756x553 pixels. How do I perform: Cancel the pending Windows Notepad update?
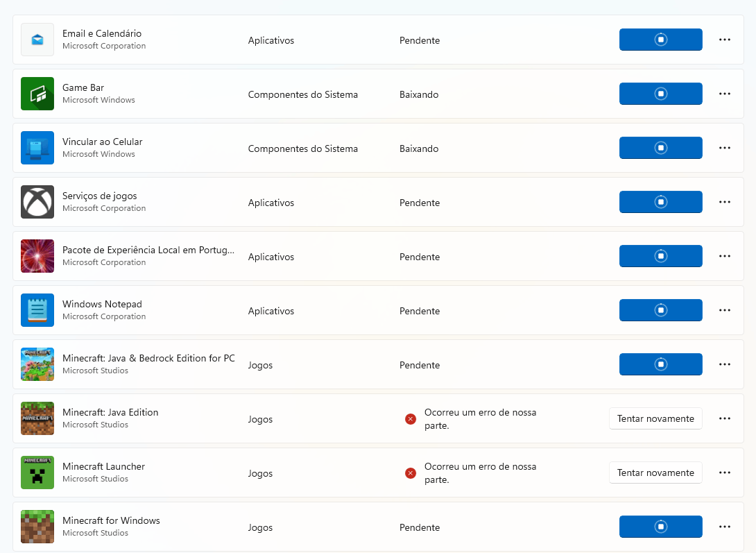tap(660, 310)
